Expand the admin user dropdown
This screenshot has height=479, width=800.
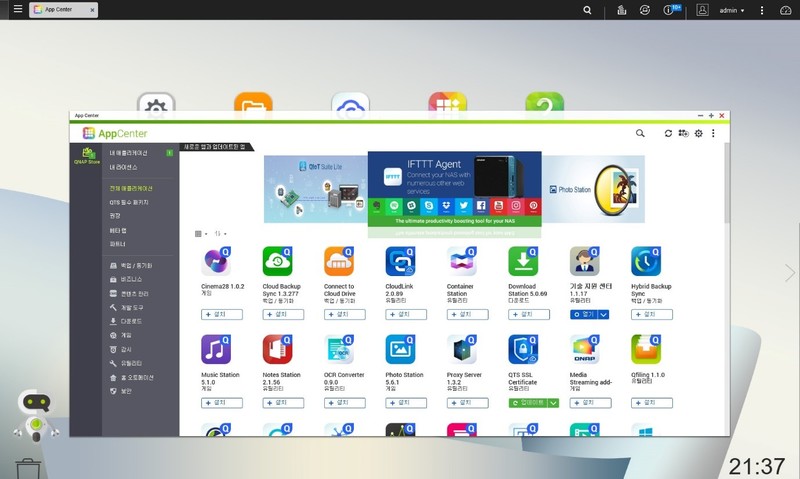click(x=732, y=10)
